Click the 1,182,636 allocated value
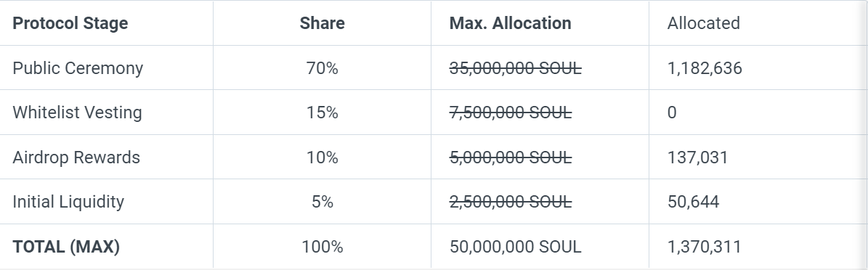 click(x=705, y=68)
